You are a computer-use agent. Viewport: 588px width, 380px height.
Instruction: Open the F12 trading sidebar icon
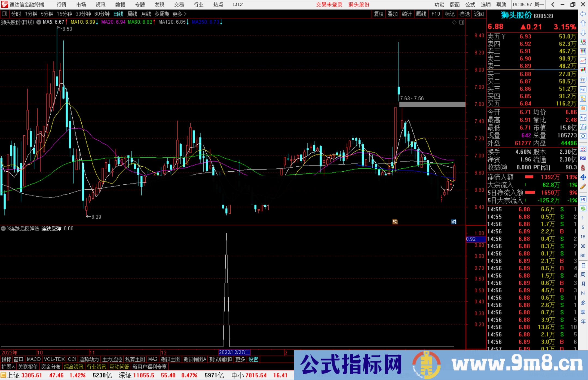[583, 118]
